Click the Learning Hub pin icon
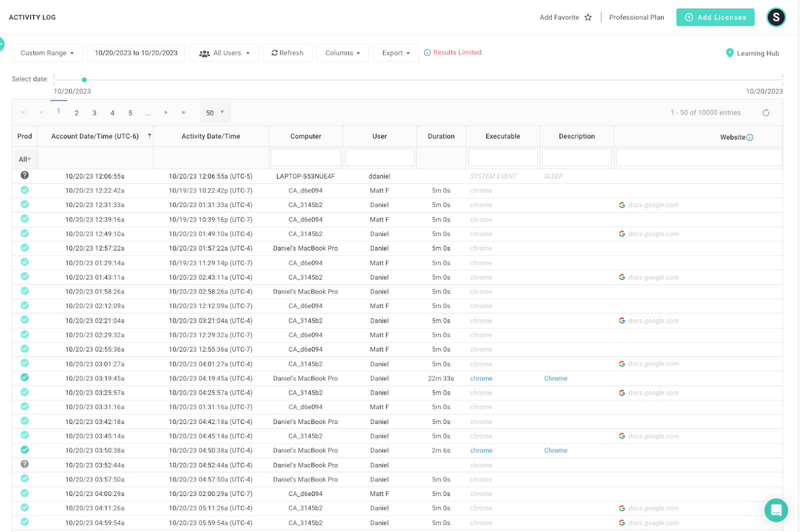800x532 pixels. pyautogui.click(x=729, y=53)
